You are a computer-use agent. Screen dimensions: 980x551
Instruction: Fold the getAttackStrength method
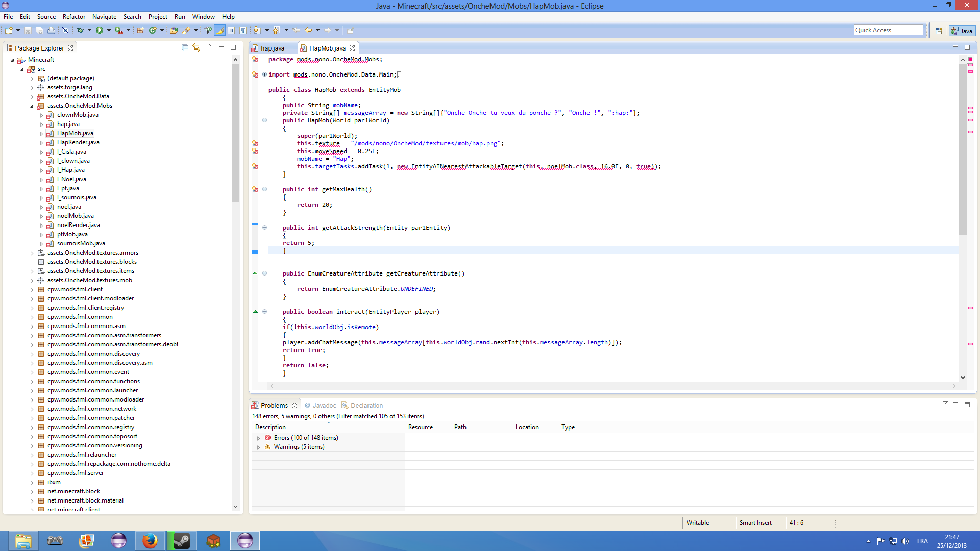coord(264,228)
